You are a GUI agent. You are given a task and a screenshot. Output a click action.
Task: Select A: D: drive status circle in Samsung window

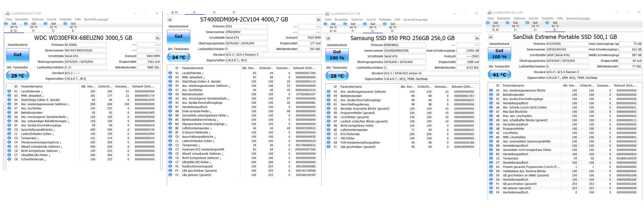coord(325,24)
